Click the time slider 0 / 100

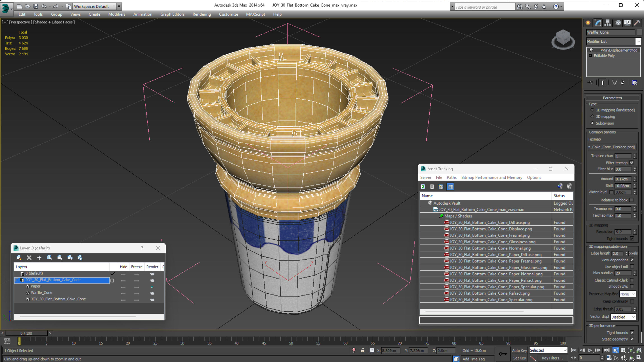26,333
